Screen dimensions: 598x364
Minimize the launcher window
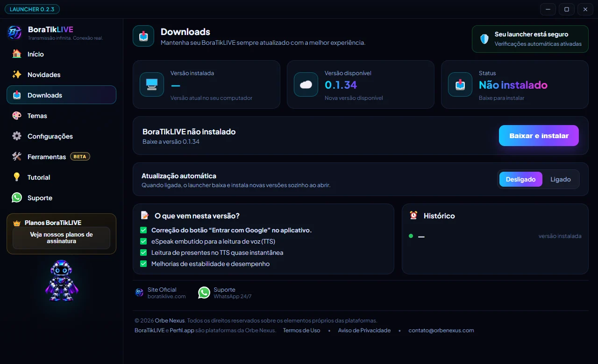tap(548, 9)
